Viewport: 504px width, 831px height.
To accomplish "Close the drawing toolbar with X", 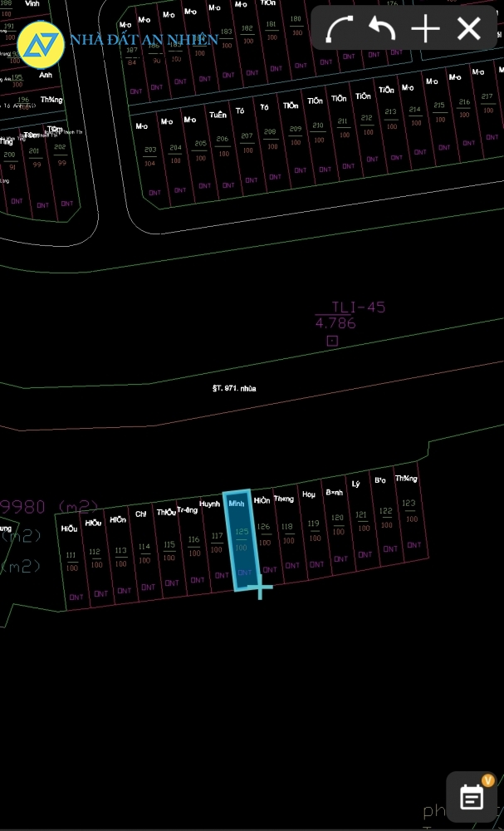I will click(x=469, y=30).
